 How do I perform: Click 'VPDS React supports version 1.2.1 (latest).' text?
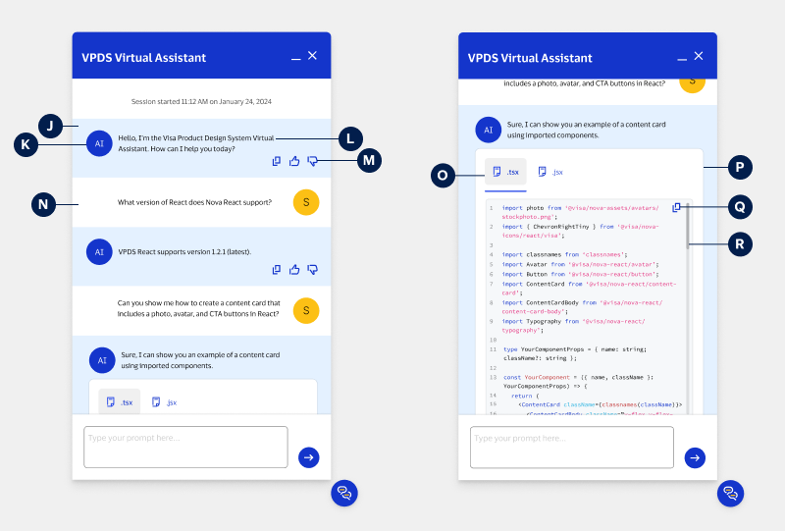[184, 252]
